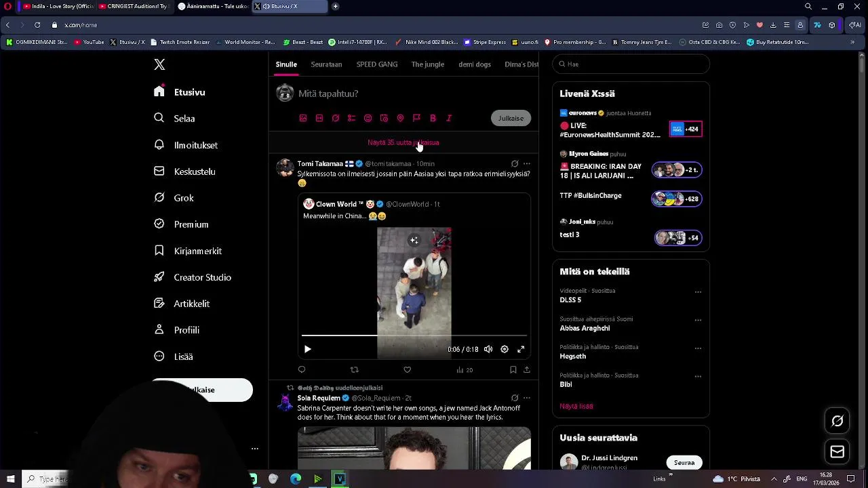
Task: Open Selaa explore page
Action: 175,119
